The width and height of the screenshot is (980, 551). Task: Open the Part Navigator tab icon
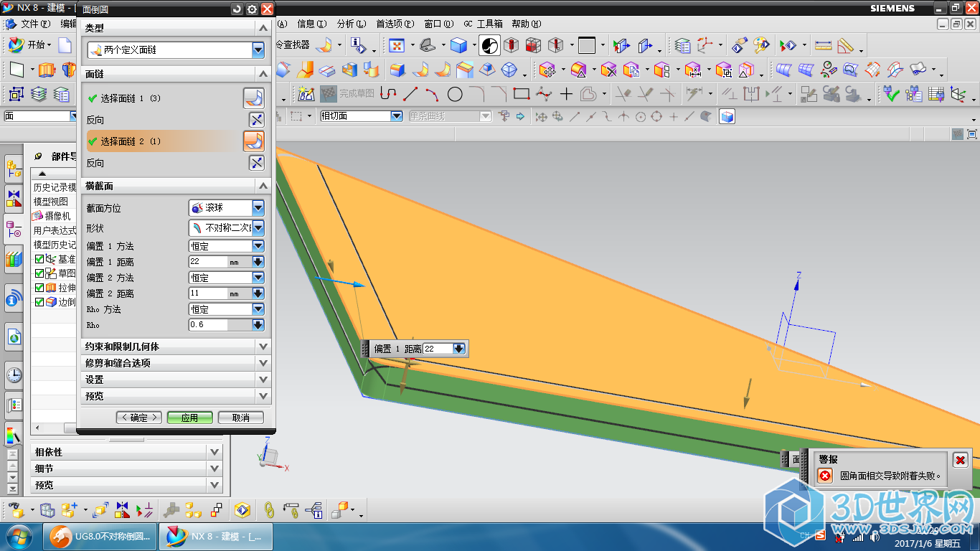pyautogui.click(x=14, y=230)
